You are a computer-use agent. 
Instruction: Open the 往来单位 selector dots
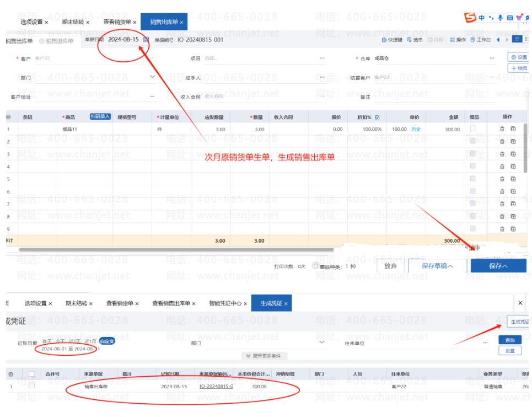coord(485,343)
